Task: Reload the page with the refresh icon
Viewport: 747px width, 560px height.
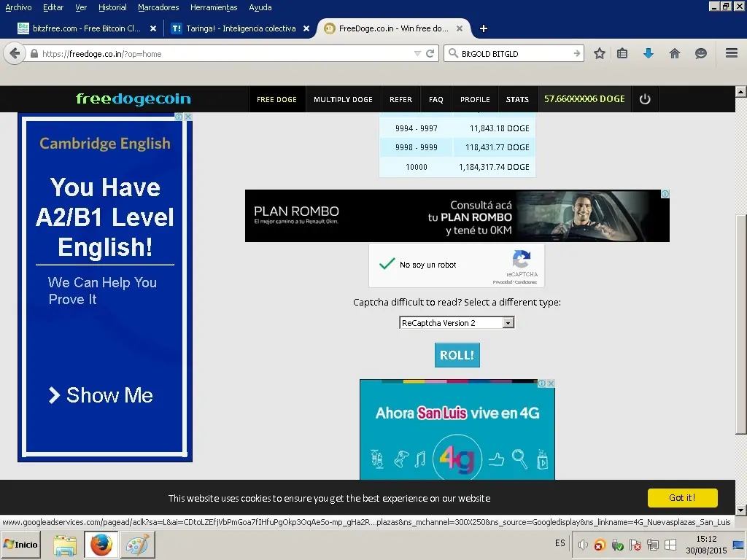Action: [x=430, y=53]
